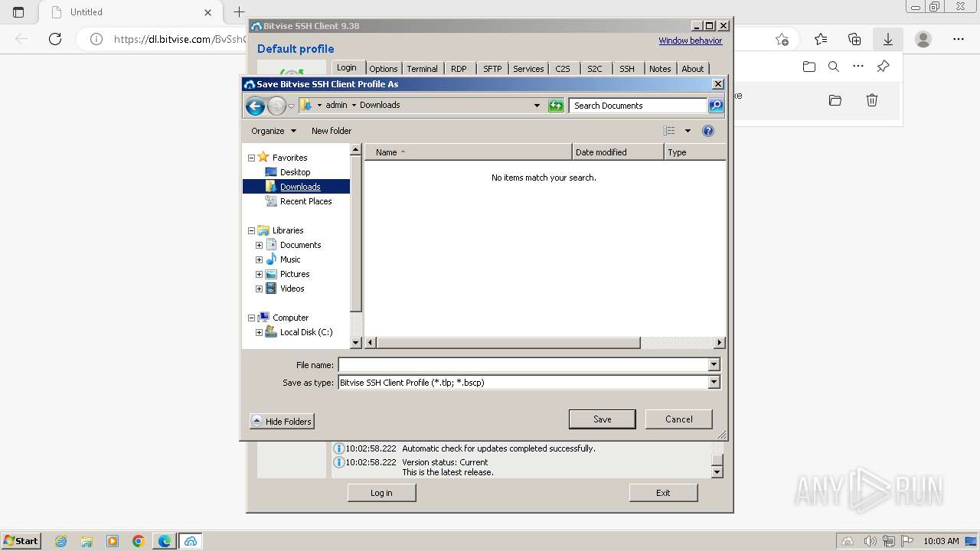Cancel the save dialog
This screenshot has height=551, width=980.
pos(679,419)
